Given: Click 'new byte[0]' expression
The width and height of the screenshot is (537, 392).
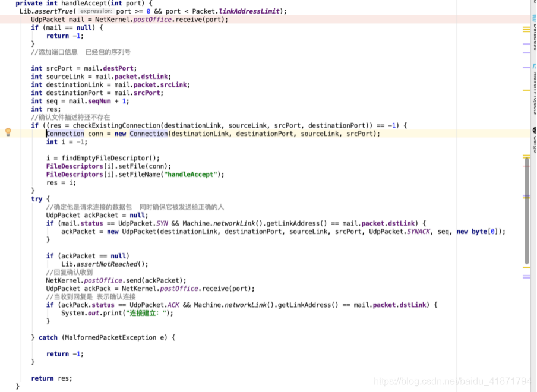Looking at the screenshot, I should click(x=477, y=232).
